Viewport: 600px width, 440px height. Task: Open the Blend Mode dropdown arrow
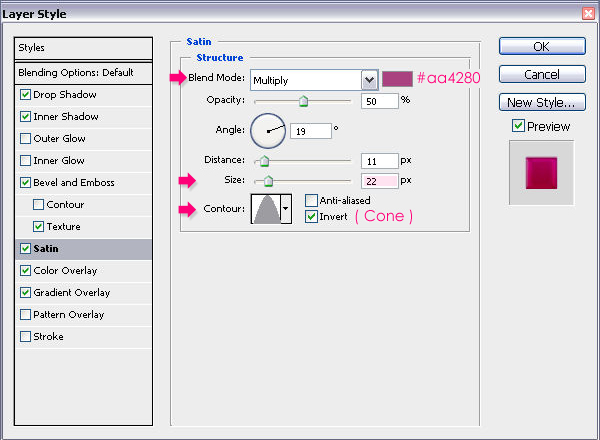[x=369, y=80]
